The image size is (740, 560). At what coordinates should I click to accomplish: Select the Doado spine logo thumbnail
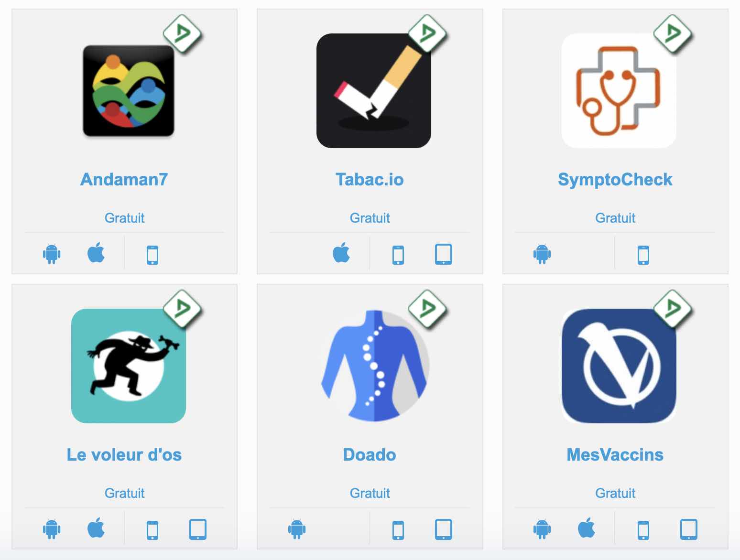click(x=374, y=366)
